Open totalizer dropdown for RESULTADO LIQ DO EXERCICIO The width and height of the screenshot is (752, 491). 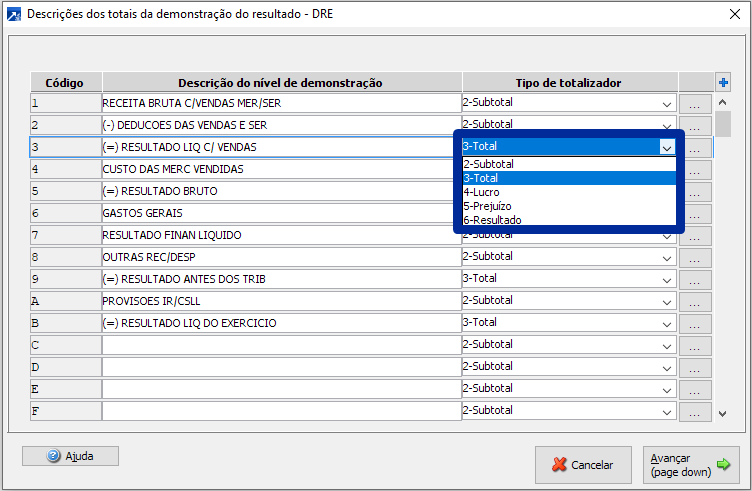(x=667, y=323)
